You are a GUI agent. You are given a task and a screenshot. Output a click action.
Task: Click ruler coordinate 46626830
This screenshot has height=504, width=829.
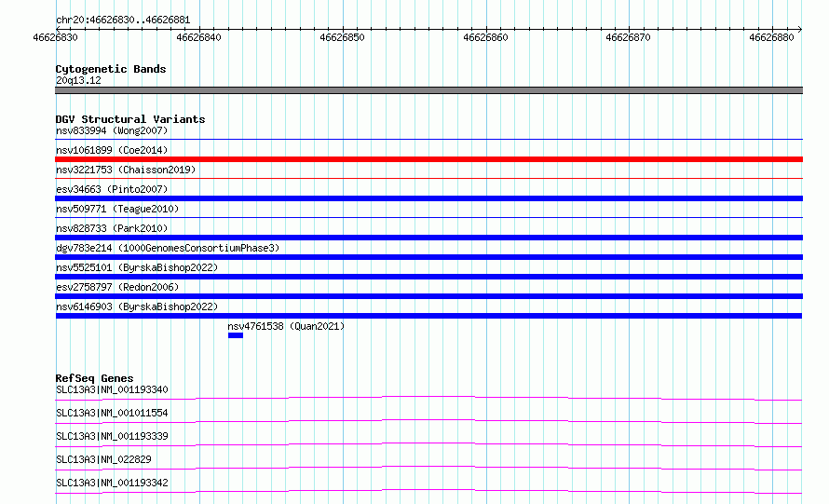[x=55, y=37]
